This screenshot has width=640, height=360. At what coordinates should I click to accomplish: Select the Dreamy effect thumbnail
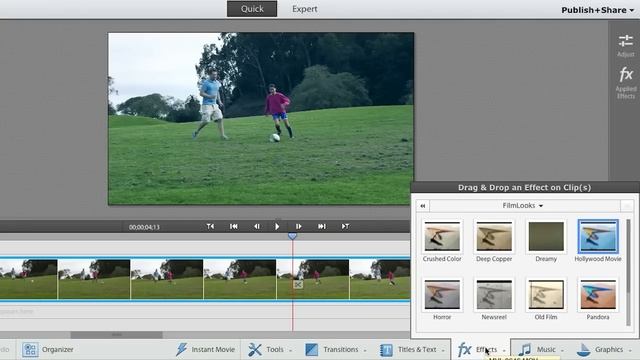pos(546,236)
